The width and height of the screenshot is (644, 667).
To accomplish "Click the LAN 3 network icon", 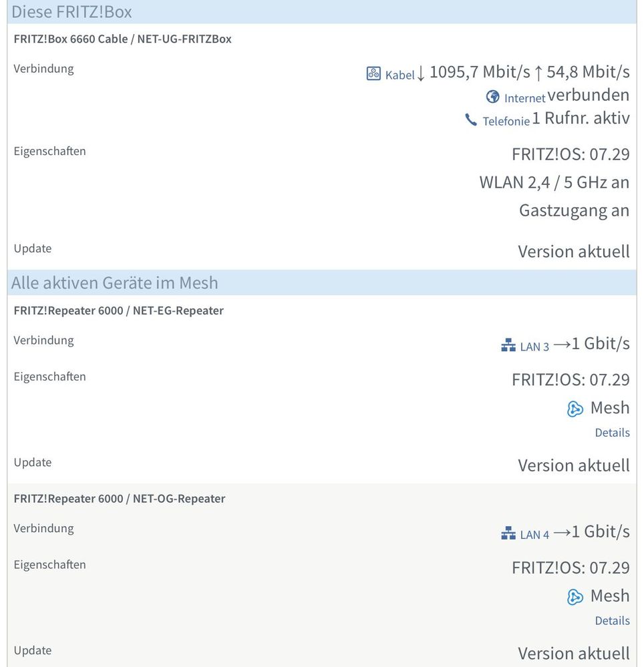I will (508, 345).
